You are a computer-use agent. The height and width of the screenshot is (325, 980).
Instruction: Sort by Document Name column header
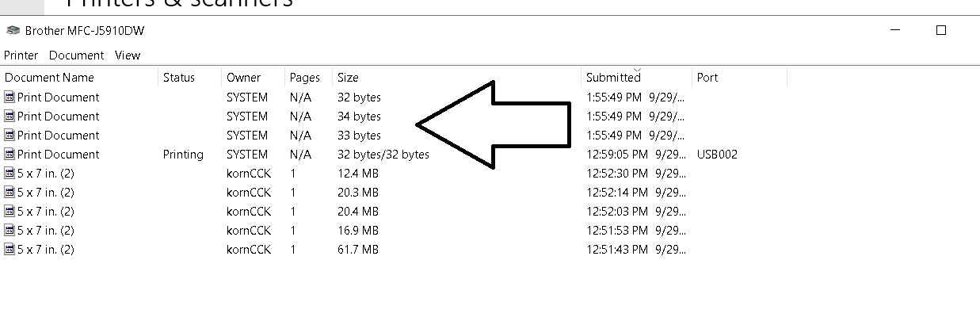pos(79,78)
